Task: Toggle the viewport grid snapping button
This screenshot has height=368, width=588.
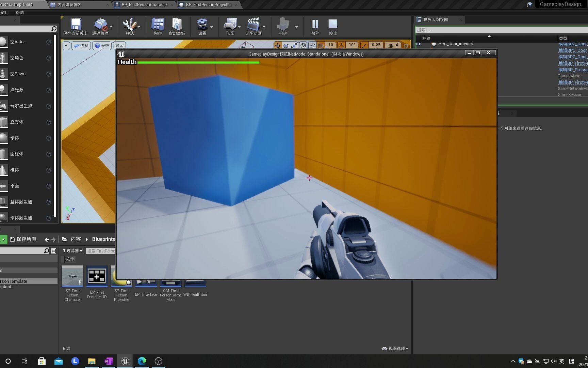Action: pyautogui.click(x=320, y=45)
